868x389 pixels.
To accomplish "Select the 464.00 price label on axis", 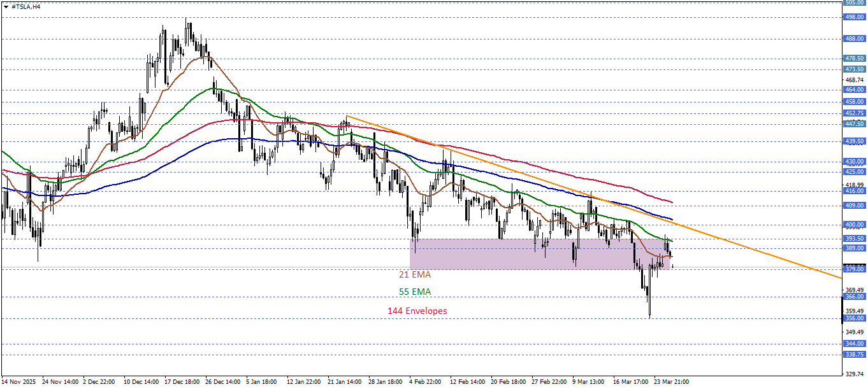I will click(853, 90).
